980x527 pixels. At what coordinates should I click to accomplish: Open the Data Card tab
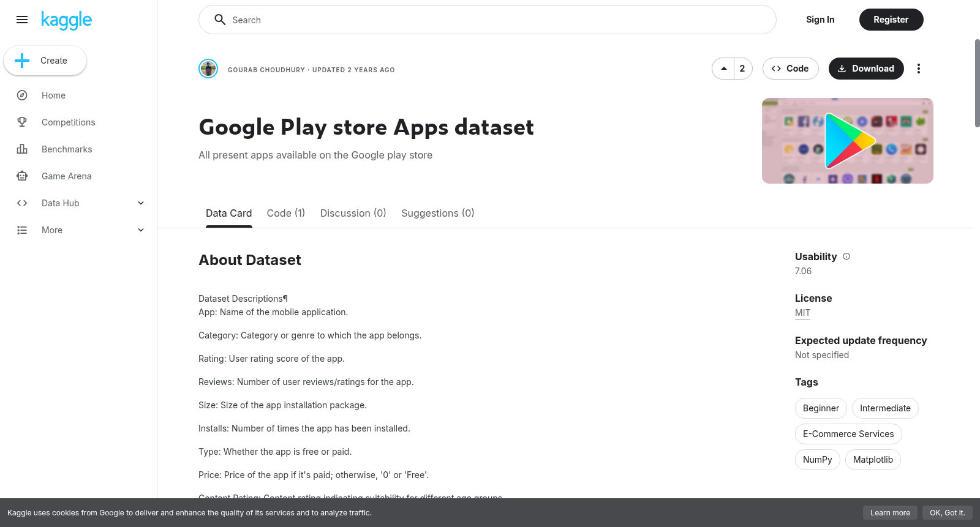228,213
